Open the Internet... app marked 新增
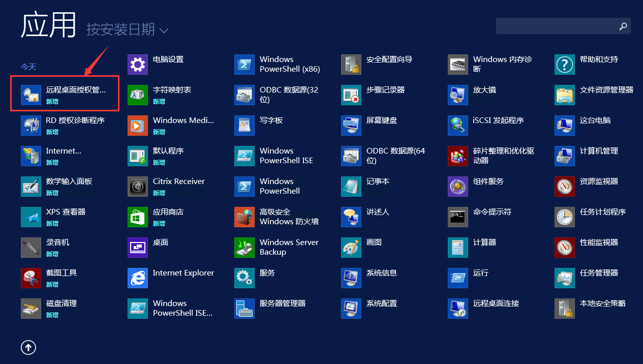Screen dimensions: 643x364 tap(51, 156)
